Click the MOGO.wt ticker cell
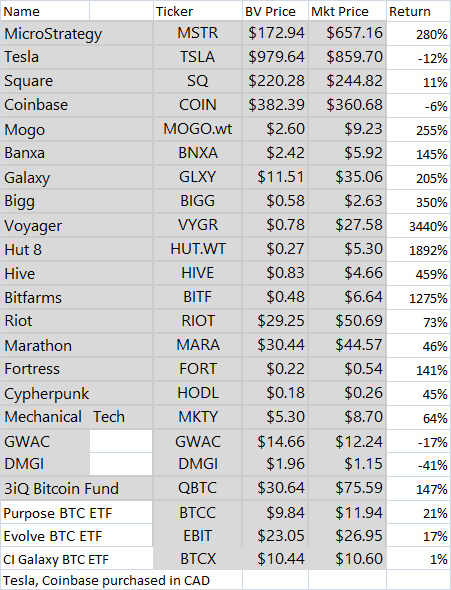This screenshot has width=451, height=590. tap(197, 129)
